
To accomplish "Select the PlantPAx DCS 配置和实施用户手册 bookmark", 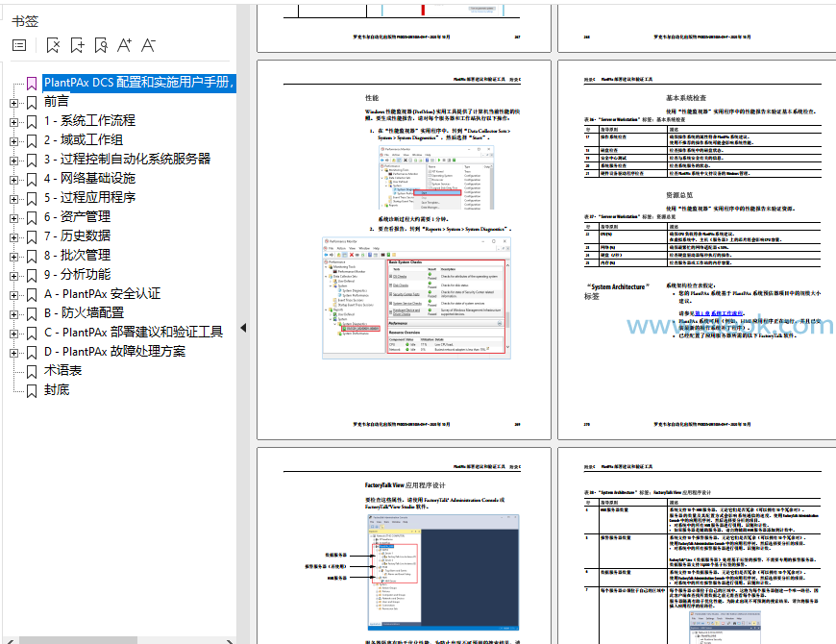I will pos(139,83).
